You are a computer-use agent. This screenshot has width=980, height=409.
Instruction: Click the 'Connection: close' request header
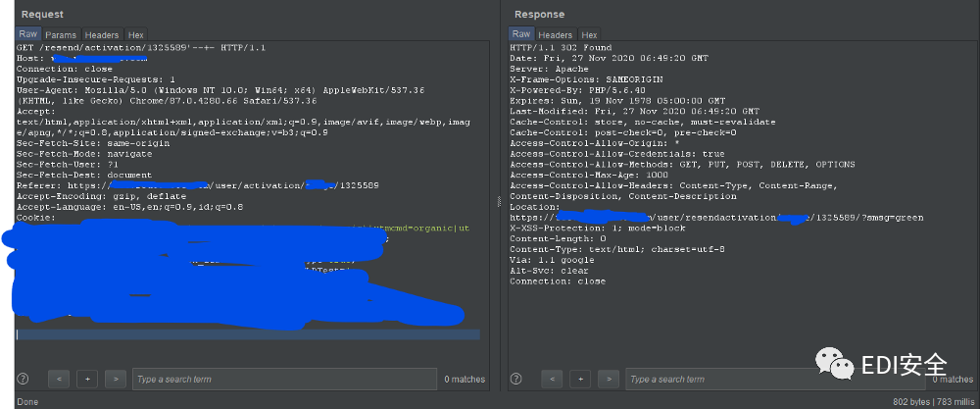point(65,69)
